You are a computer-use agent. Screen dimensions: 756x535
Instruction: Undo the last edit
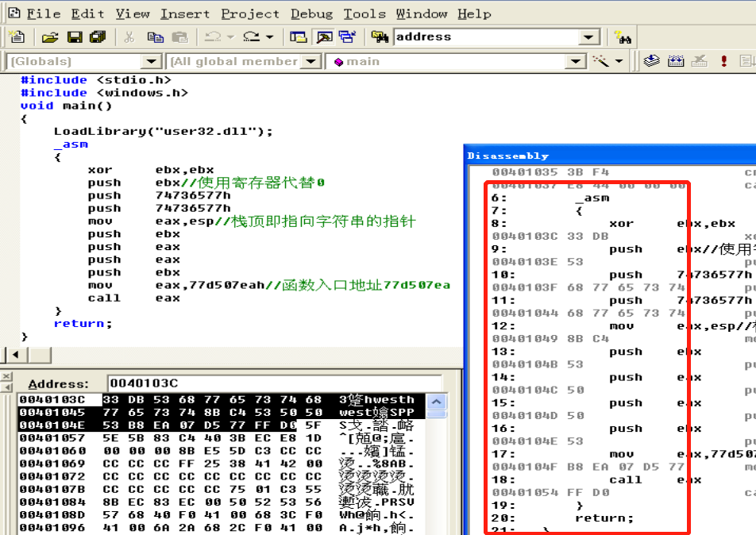[213, 37]
